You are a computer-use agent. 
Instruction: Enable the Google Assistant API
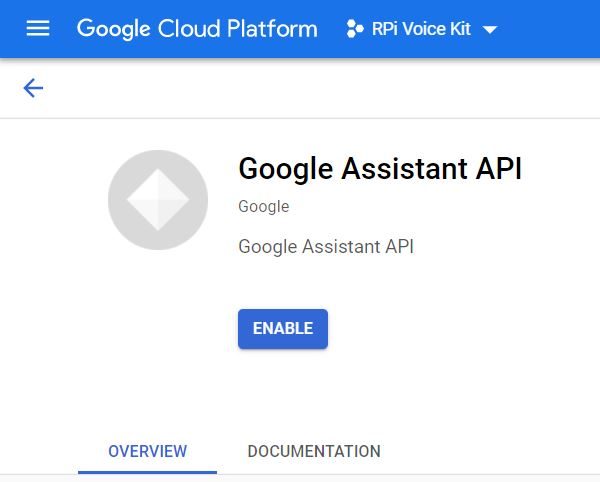point(283,329)
